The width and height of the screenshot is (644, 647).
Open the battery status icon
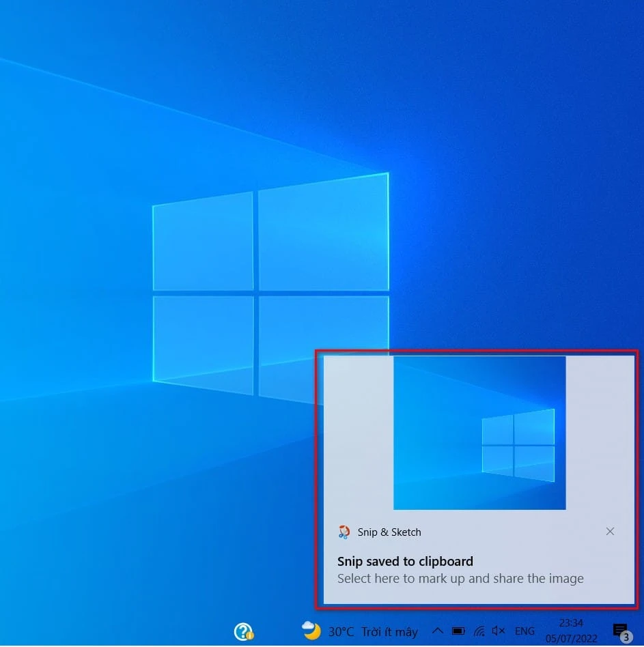(x=459, y=631)
